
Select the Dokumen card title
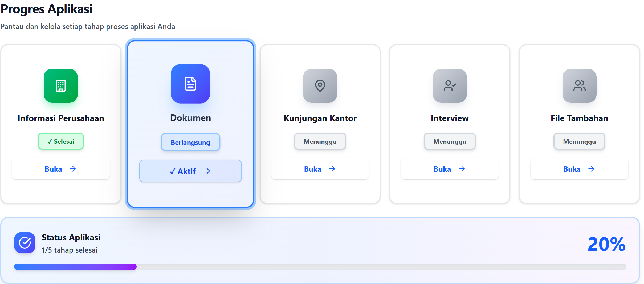tap(190, 118)
